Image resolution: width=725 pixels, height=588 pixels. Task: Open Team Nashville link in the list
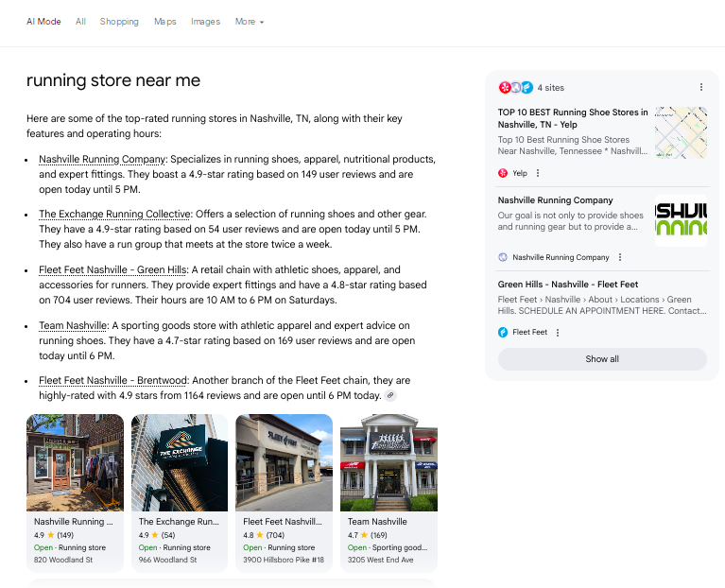(73, 325)
